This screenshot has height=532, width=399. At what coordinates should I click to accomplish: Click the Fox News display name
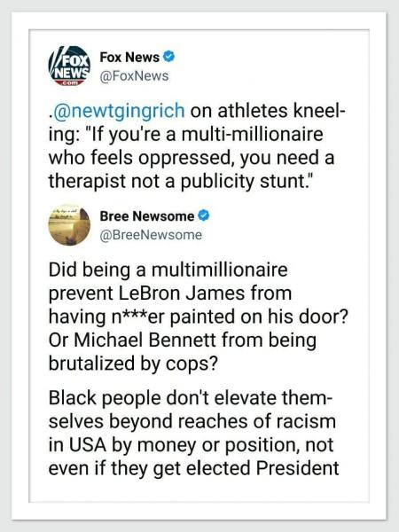point(129,57)
